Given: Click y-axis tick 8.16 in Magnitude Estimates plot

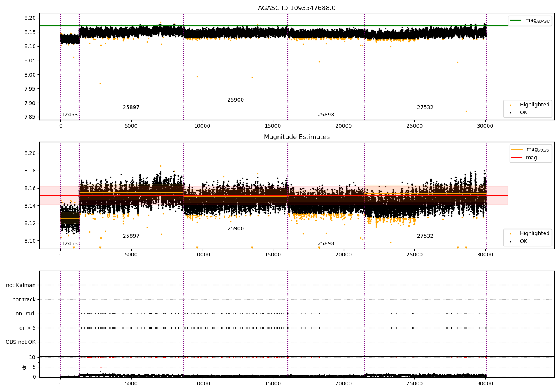Looking at the screenshot, I should 30,188.
